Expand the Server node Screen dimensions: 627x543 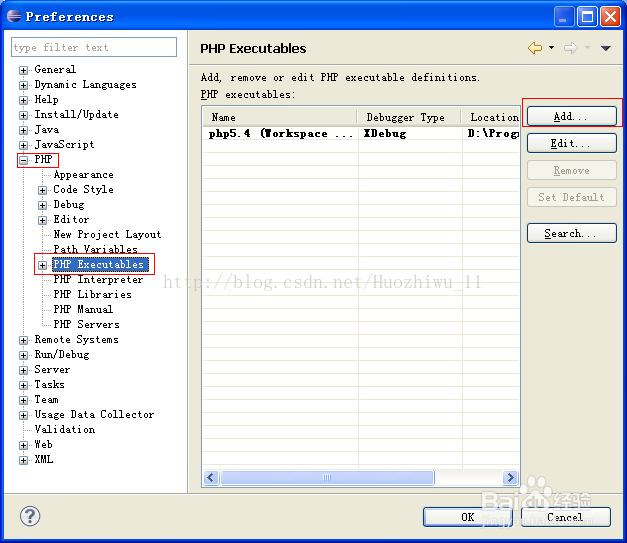[24, 370]
